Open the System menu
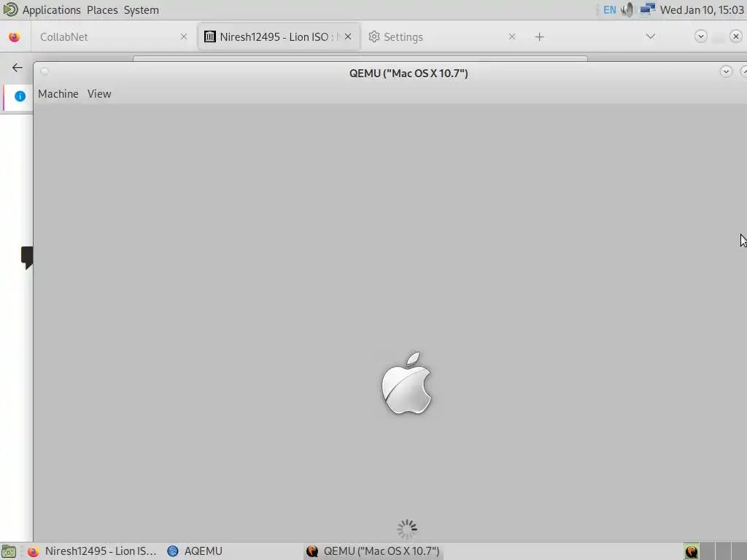The height and width of the screenshot is (560, 747). pos(141,10)
